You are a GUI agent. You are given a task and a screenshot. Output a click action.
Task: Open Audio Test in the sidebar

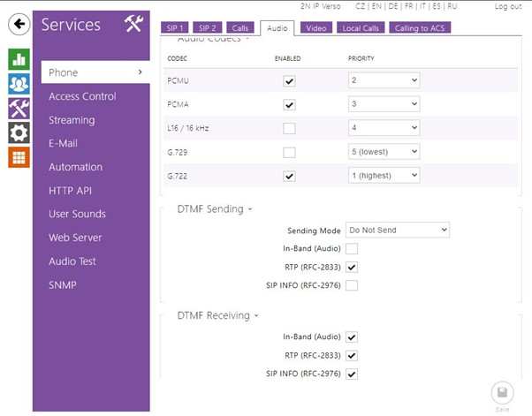tap(72, 261)
